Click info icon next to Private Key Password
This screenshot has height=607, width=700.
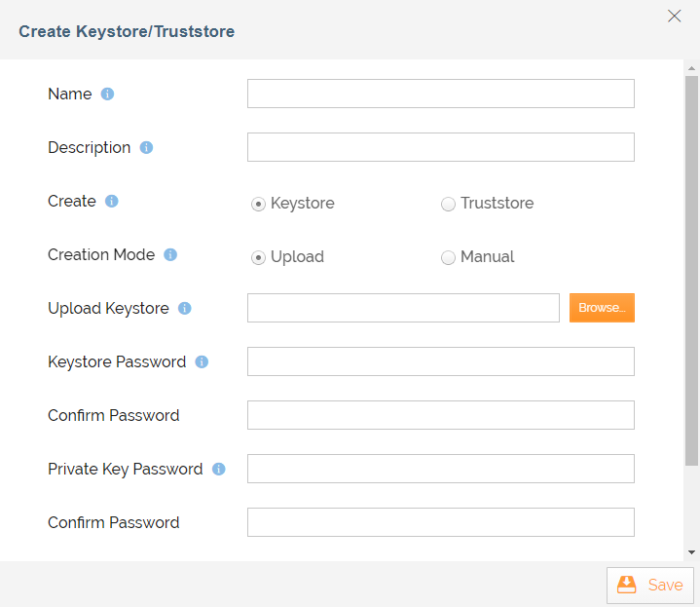pos(219,470)
